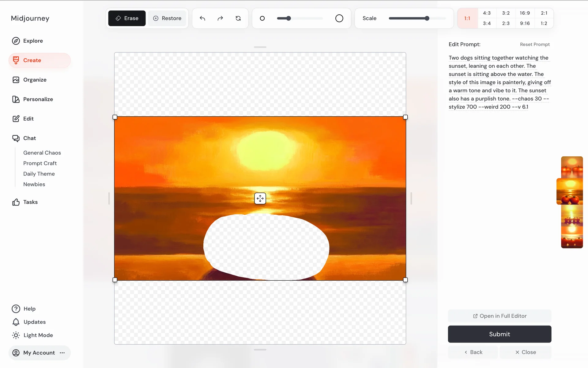588x368 pixels.
Task: Click the small brush size circle
Action: 262,18
